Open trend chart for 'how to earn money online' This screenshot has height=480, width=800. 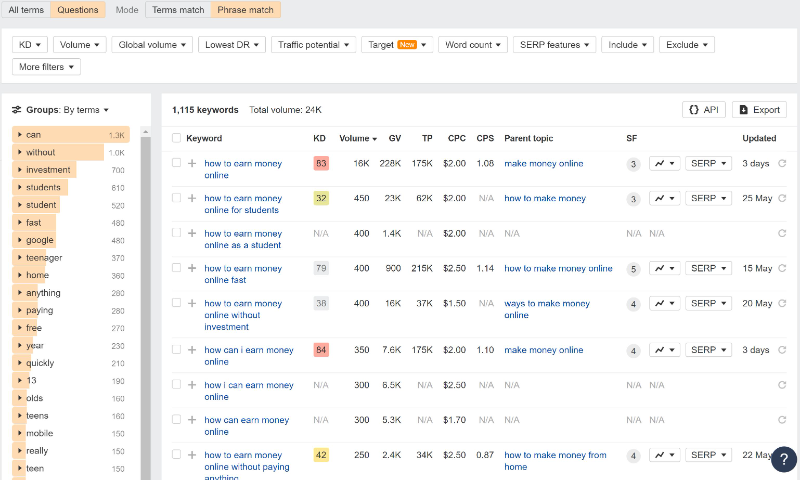[664, 163]
